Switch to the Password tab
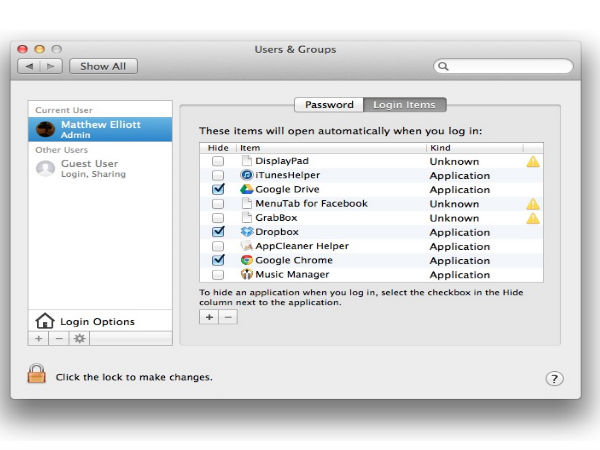The image size is (600, 450). (329, 105)
